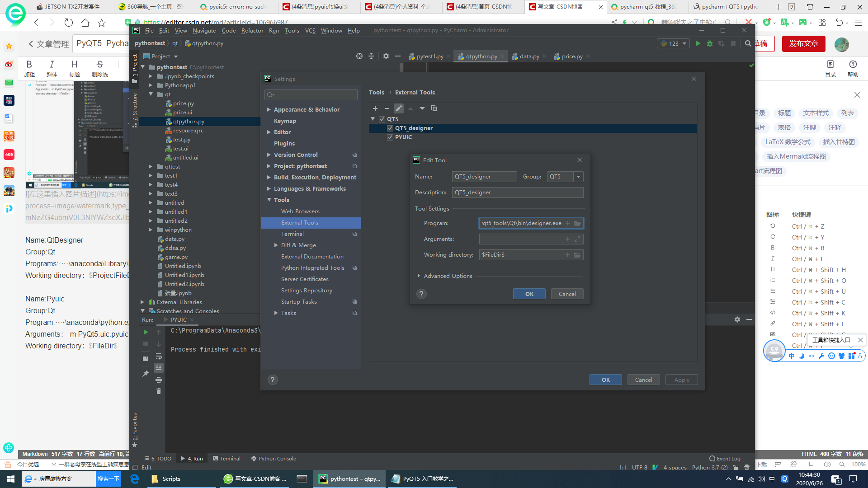
Task: Click the Description text field
Action: click(517, 192)
